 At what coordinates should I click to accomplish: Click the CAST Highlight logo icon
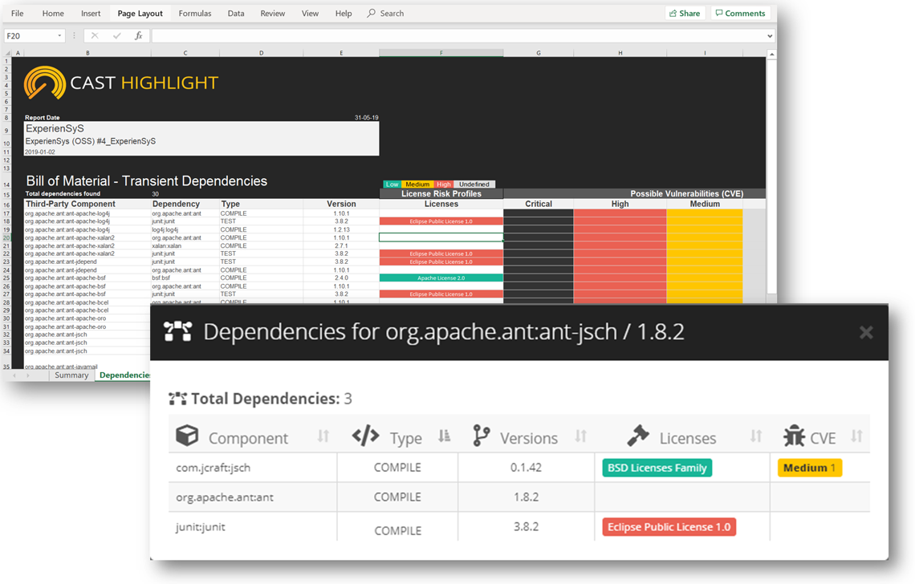pos(44,83)
